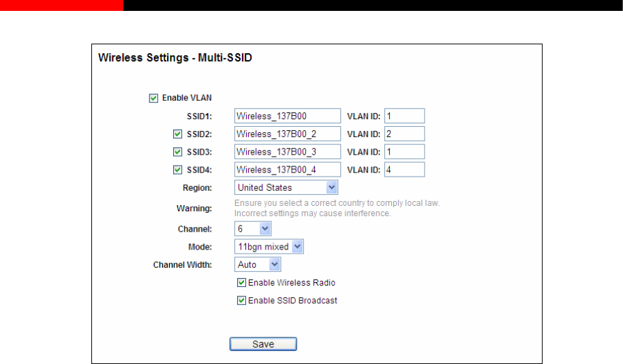Viewport: 623px width, 364px height.
Task: Click the Region: label
Action: point(197,188)
